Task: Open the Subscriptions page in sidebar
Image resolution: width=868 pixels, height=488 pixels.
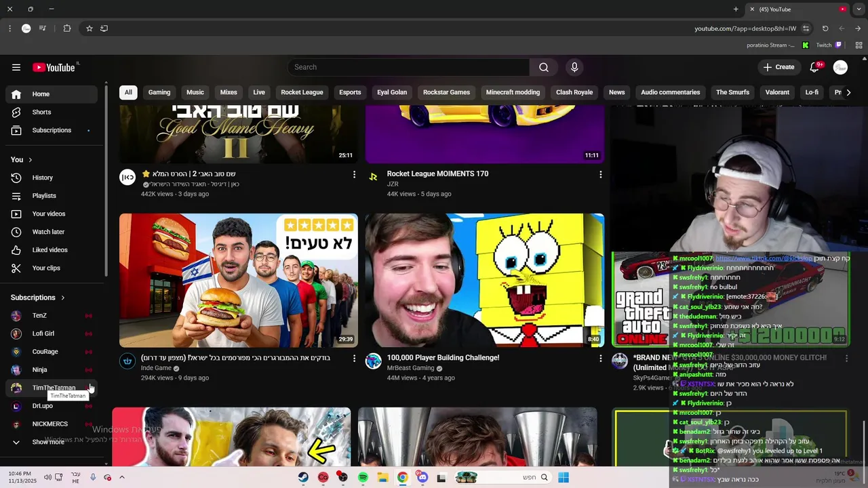Action: point(52,130)
